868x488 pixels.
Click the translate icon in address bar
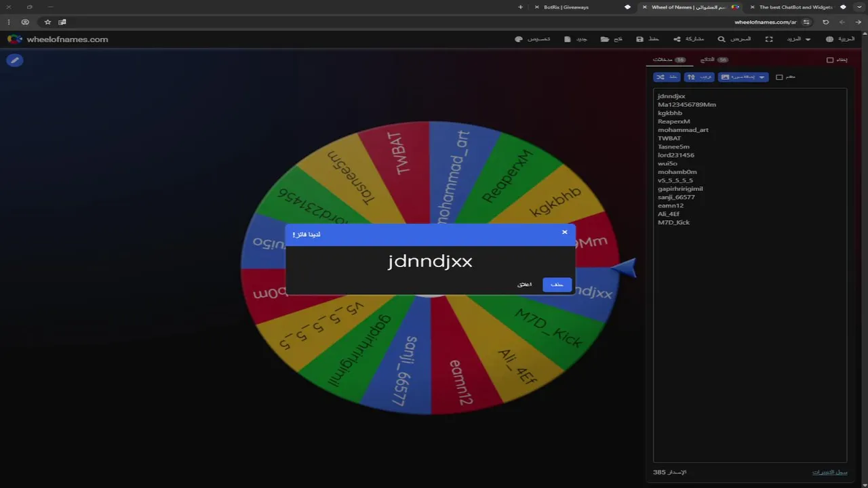(x=62, y=22)
